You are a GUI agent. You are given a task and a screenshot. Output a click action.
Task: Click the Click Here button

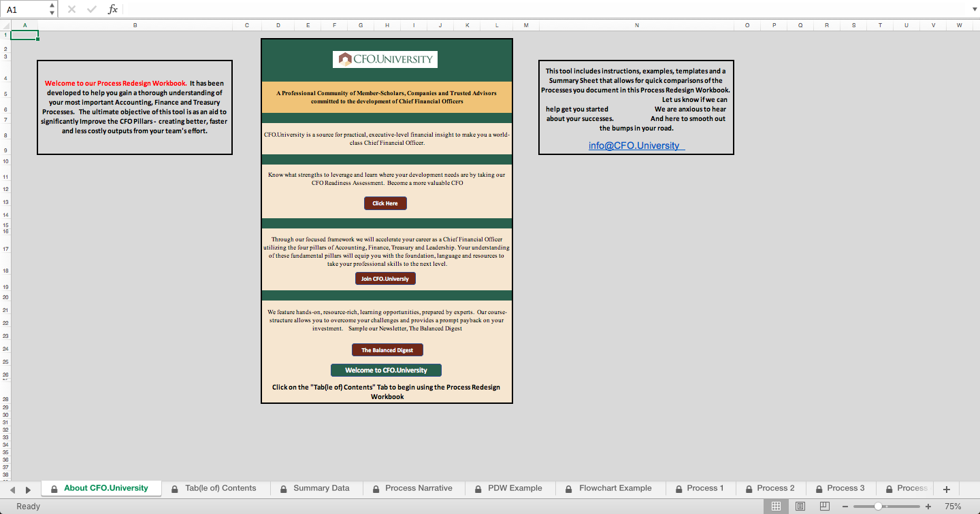coord(385,203)
